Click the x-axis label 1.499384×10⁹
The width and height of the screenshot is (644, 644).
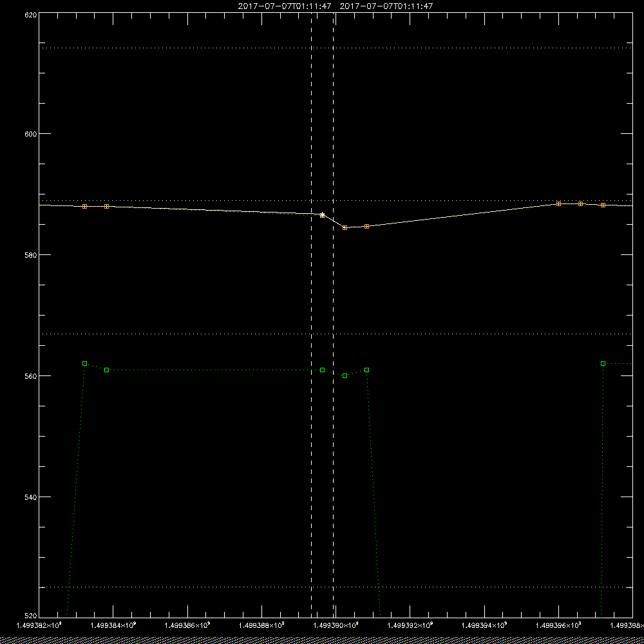(x=113, y=625)
